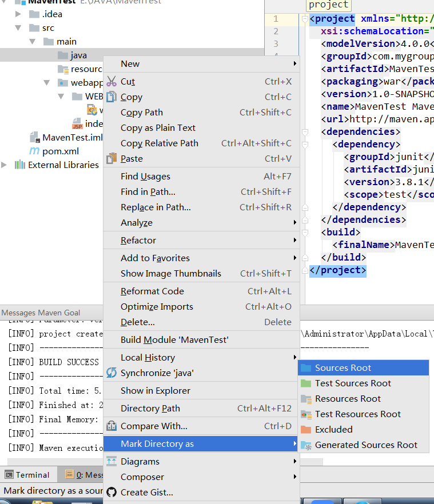
Task: Click the Compare With icon
Action: [x=112, y=426]
